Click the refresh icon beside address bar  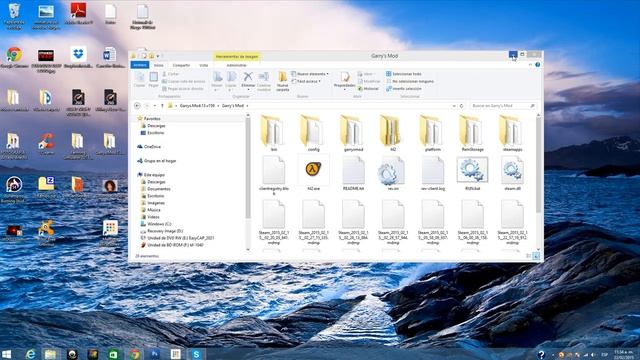tap(462, 106)
